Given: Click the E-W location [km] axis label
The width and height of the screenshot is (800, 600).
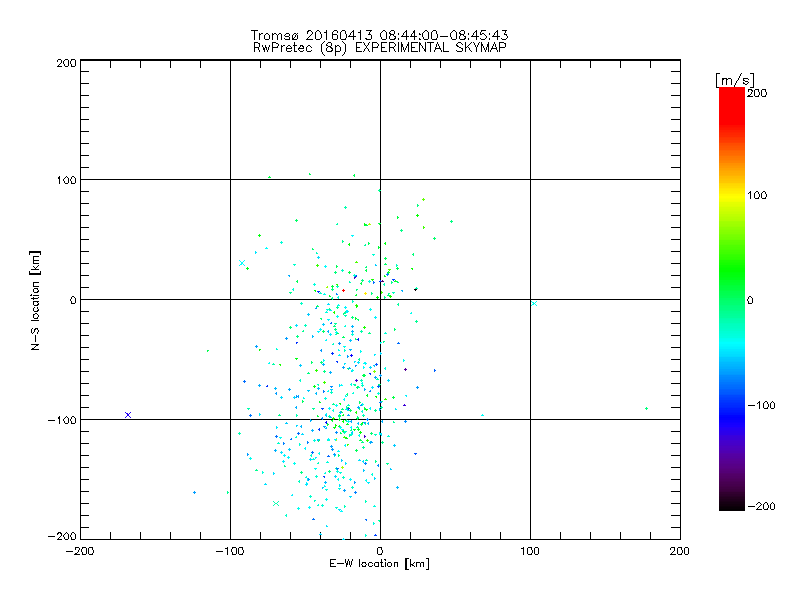Looking at the screenshot, I should [x=379, y=564].
